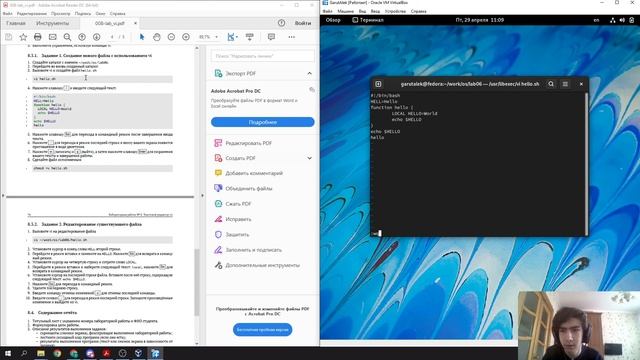The image size is (640, 360).
Task: Open the GNOME clock and calendar
Action: pyautogui.click(x=480, y=20)
